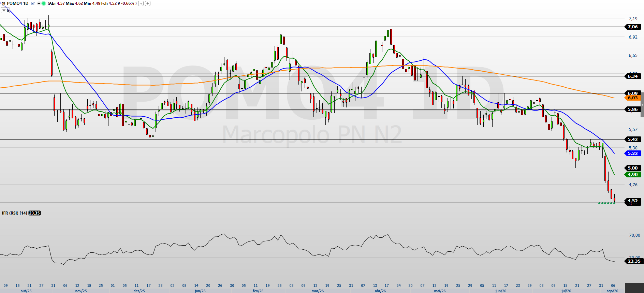Image resolution: width=644 pixels, height=293 pixels.
Task: Click the plus button in the chart header
Action: (x=148, y=3)
